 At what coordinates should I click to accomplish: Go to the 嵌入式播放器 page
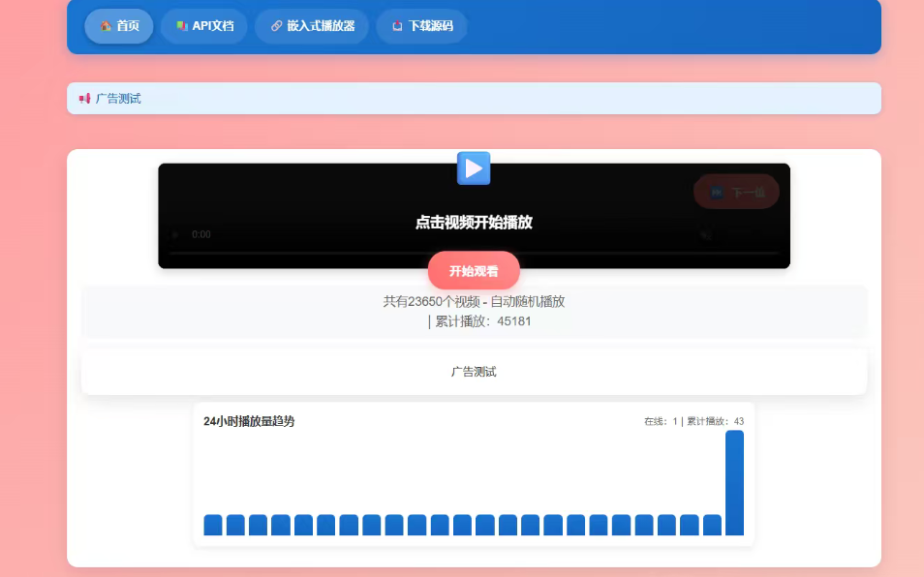(312, 26)
